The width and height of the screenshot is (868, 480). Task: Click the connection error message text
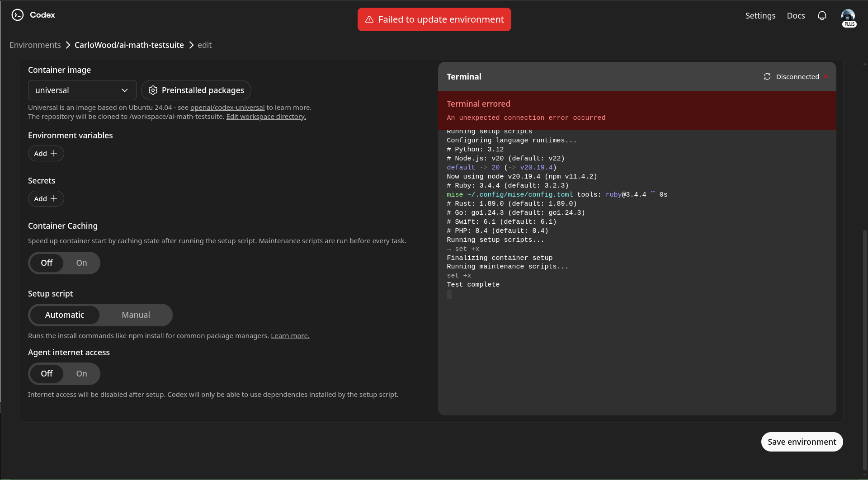click(x=526, y=118)
